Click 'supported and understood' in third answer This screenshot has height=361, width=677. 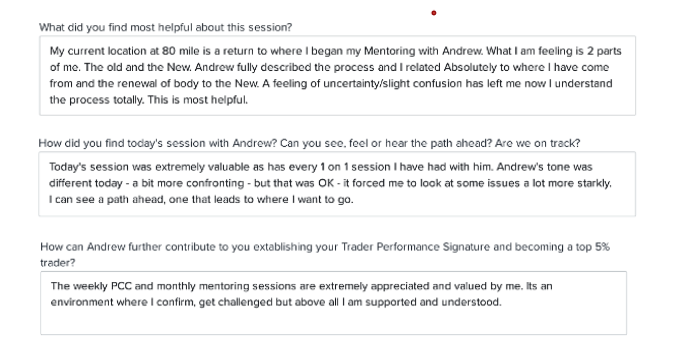click(x=433, y=302)
